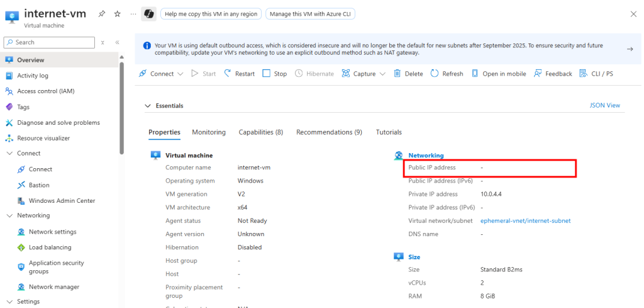
Task: Collapse the sidebar with double chevron
Action: 117,42
